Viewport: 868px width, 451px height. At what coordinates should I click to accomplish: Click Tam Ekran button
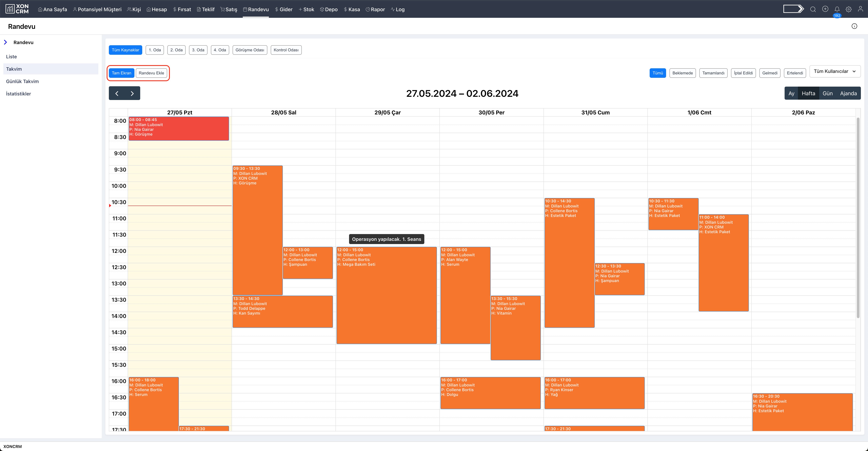121,73
